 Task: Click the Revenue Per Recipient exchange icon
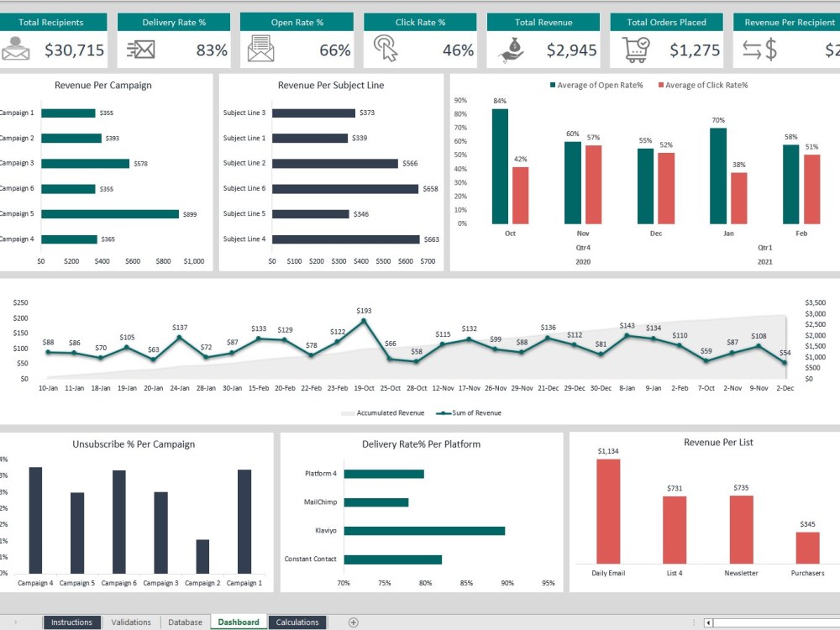759,49
